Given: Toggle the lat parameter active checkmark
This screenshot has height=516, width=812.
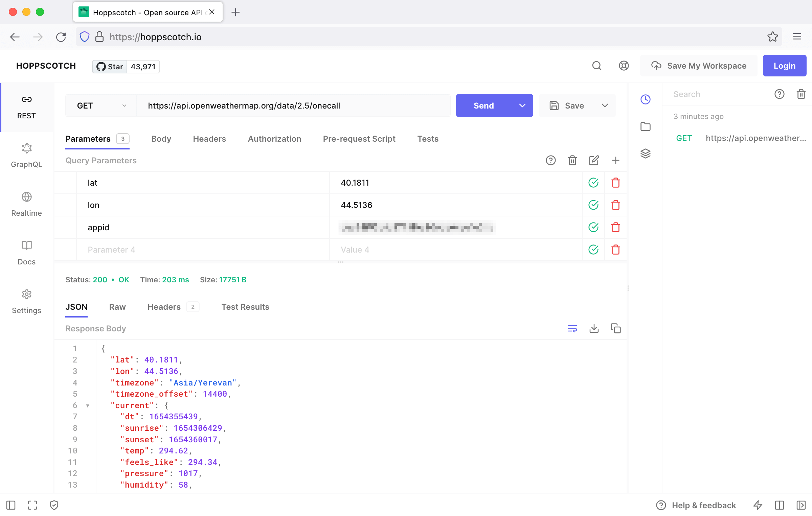Looking at the screenshot, I should click(x=593, y=183).
